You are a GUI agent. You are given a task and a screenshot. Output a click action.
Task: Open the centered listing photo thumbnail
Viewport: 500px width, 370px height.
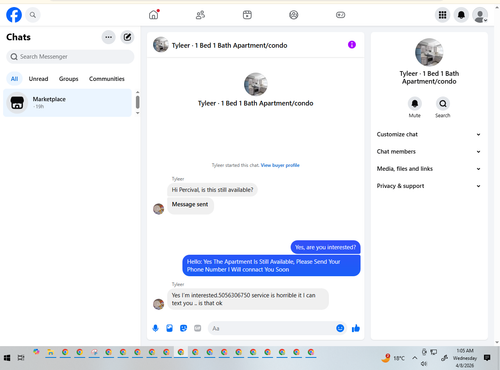[256, 84]
